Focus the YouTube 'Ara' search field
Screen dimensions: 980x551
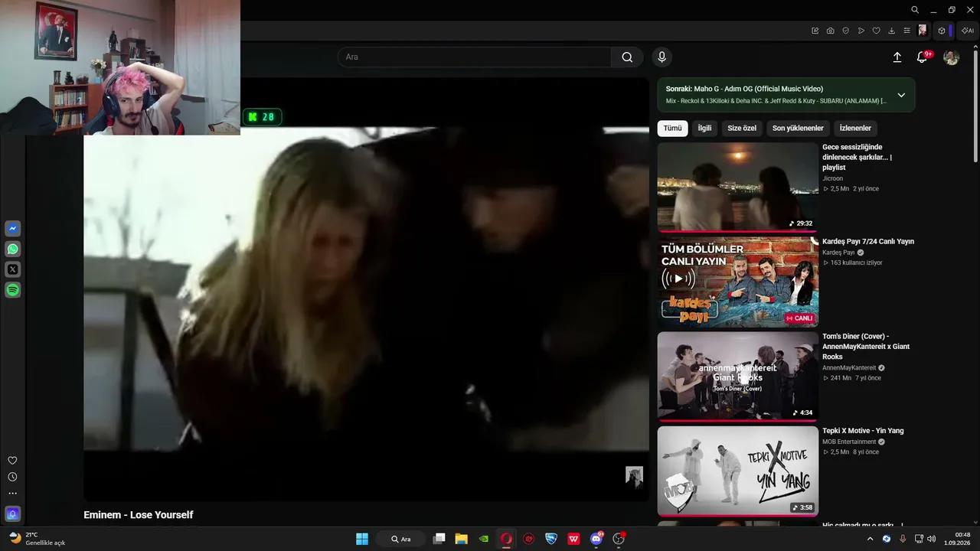click(x=475, y=57)
